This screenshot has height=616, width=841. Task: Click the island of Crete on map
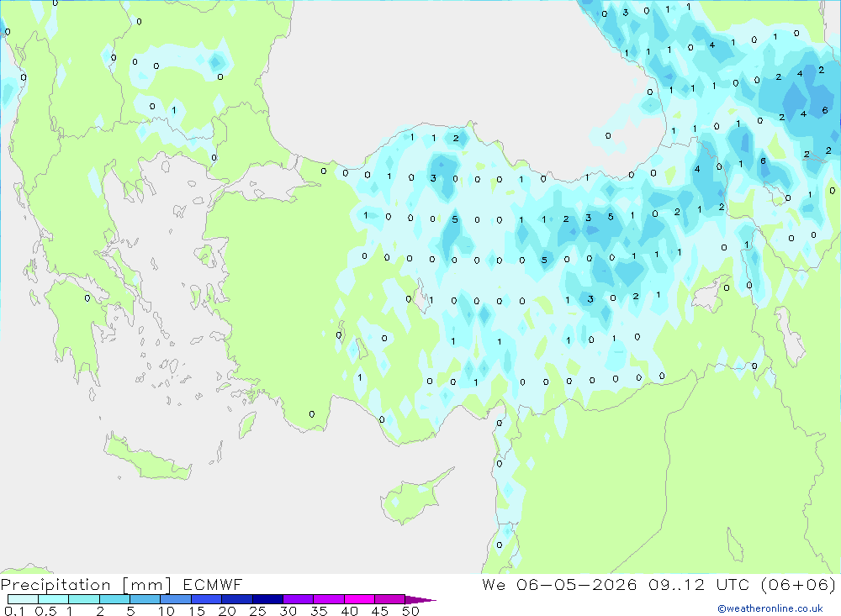[145, 457]
